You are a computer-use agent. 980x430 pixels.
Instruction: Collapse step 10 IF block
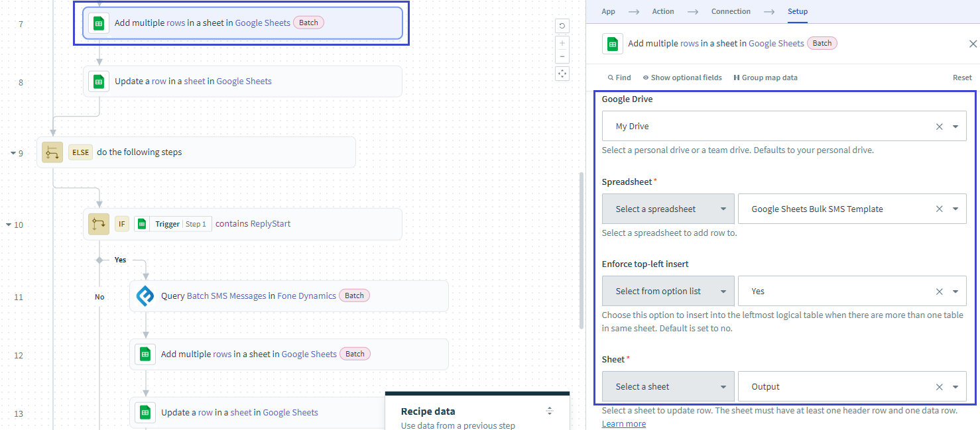point(9,225)
